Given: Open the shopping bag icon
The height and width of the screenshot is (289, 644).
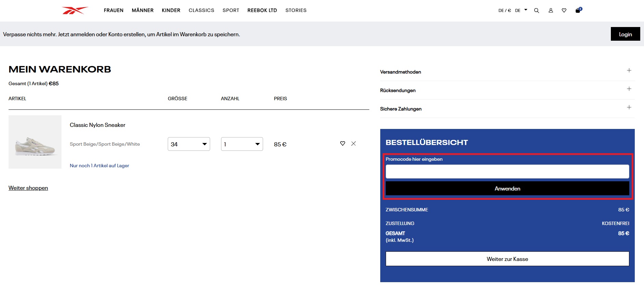Looking at the screenshot, I should coord(578,10).
